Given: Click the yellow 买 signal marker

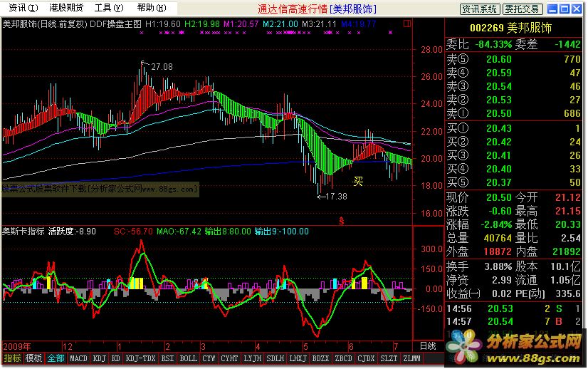Looking at the screenshot, I should pos(358,182).
